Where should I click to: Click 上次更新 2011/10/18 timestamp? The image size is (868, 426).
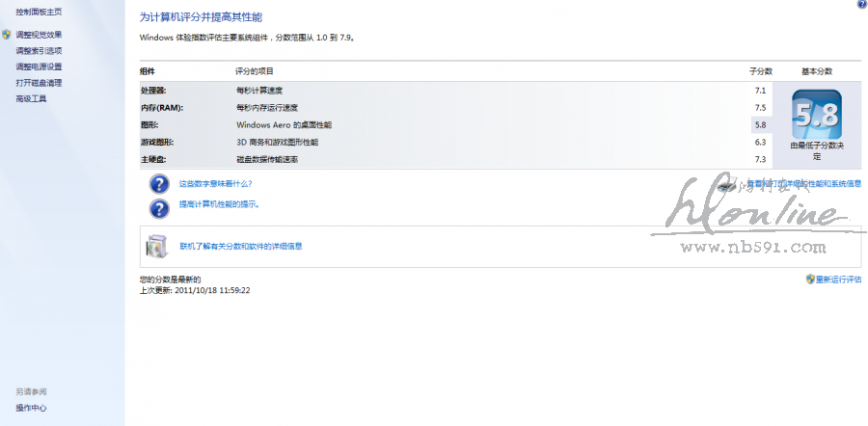(x=196, y=290)
